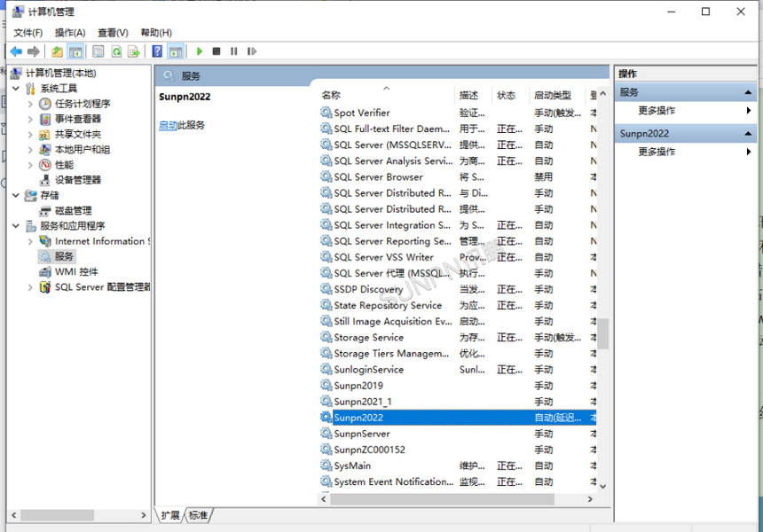
Task: Expand the 任务计划程序 tree node
Action: (30, 104)
